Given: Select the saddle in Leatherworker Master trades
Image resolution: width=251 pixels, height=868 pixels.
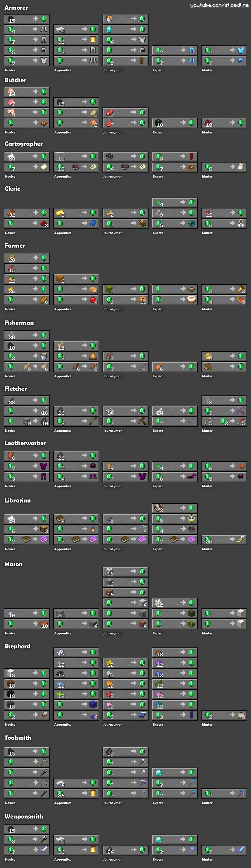Looking at the screenshot, I should pos(241,466).
